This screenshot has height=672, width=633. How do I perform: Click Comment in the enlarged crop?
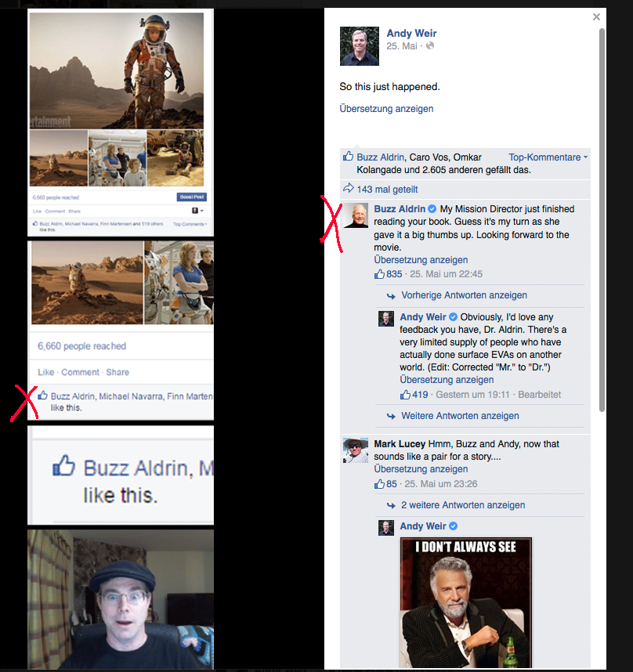tap(80, 372)
